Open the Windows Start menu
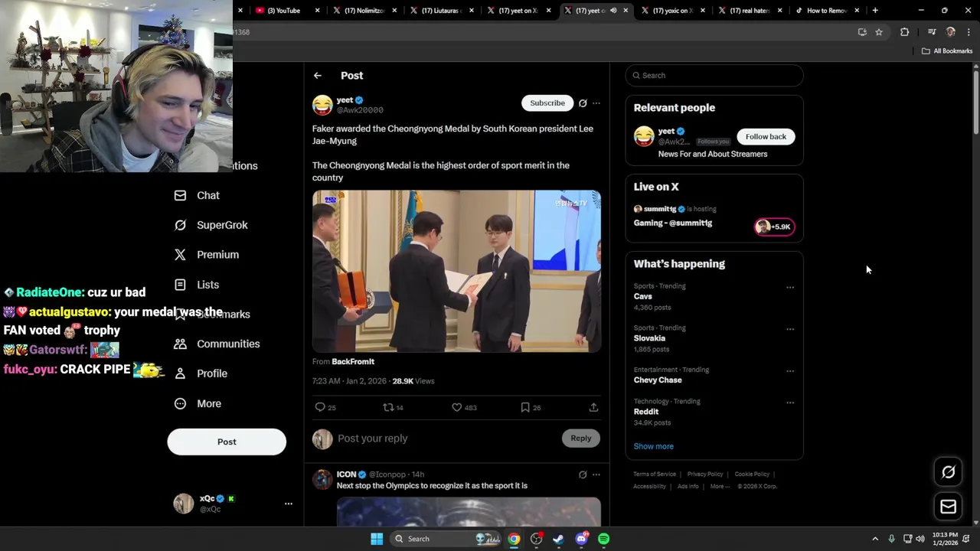Image resolution: width=980 pixels, height=551 pixels. pos(377,539)
